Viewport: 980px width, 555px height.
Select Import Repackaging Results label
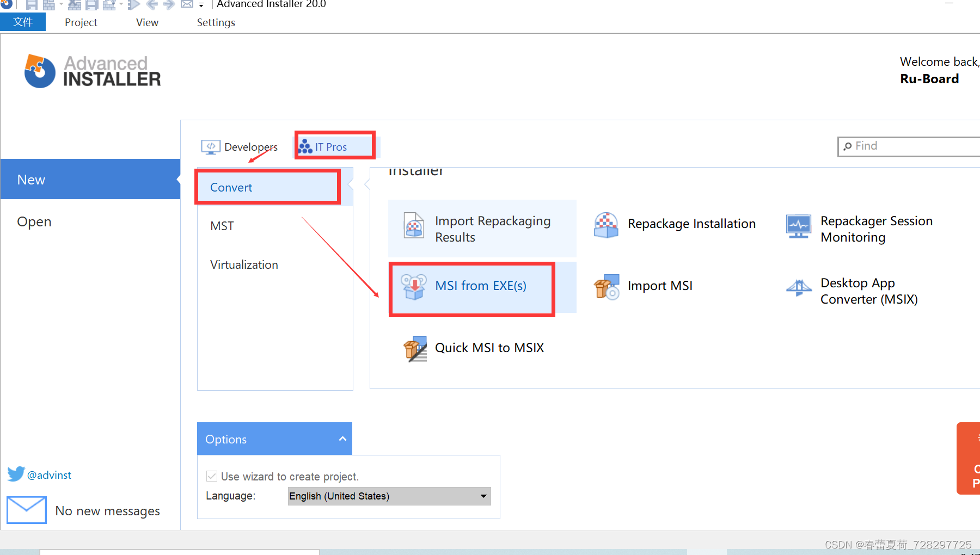[x=493, y=229]
